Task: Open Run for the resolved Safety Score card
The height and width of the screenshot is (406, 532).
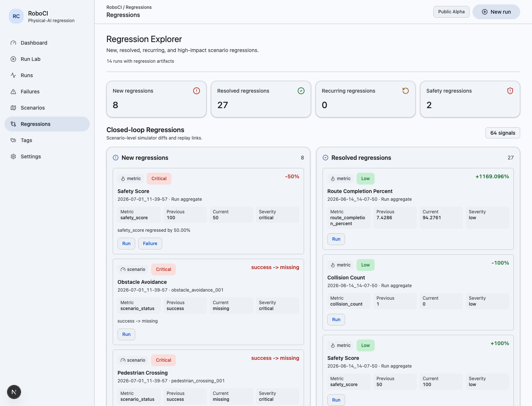Action: click(336, 400)
